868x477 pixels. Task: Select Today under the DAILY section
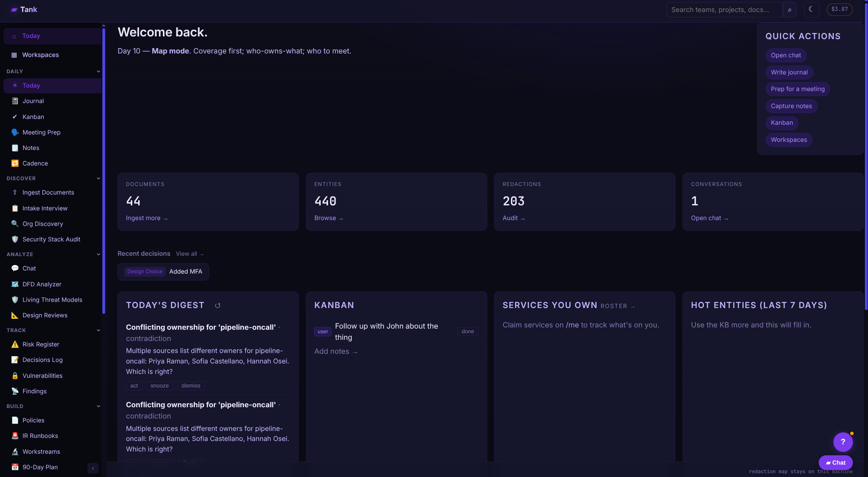pyautogui.click(x=52, y=86)
